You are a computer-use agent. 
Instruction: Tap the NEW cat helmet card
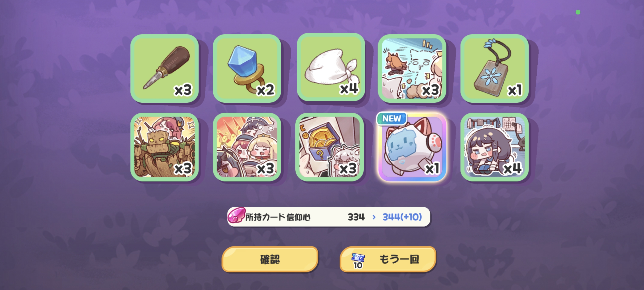412,147
